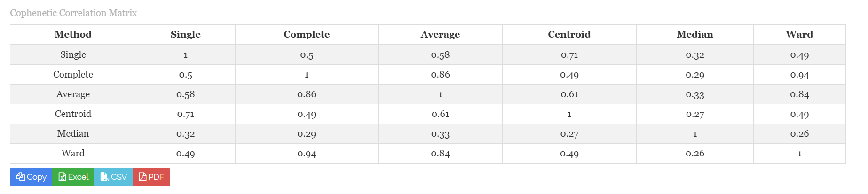Click the Median column header
Image resolution: width=868 pixels, height=194 pixels.
(x=695, y=34)
